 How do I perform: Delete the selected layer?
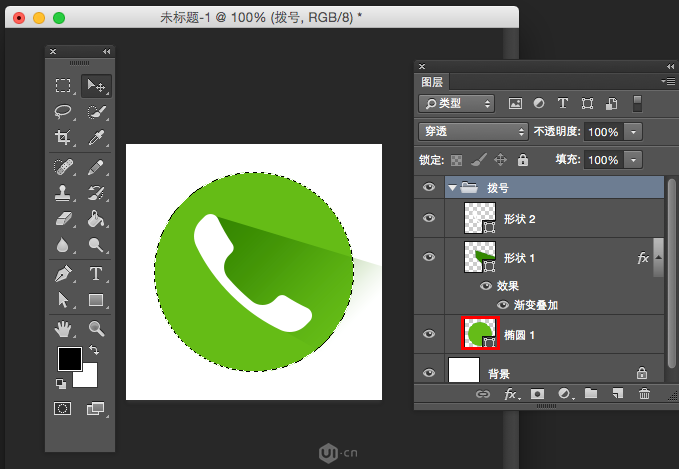pos(644,393)
